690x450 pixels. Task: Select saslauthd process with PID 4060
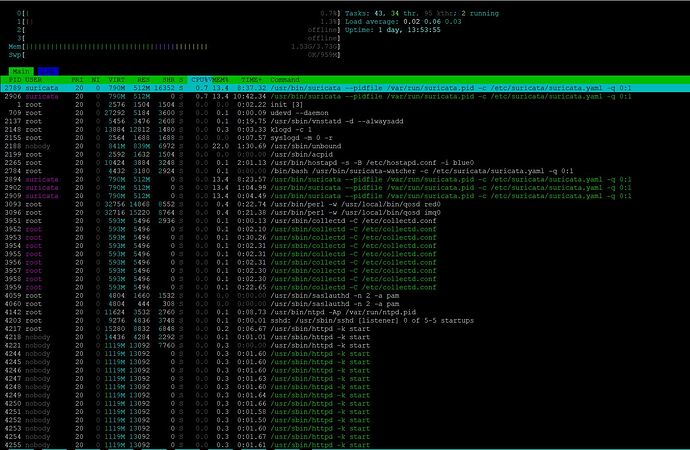point(202,304)
